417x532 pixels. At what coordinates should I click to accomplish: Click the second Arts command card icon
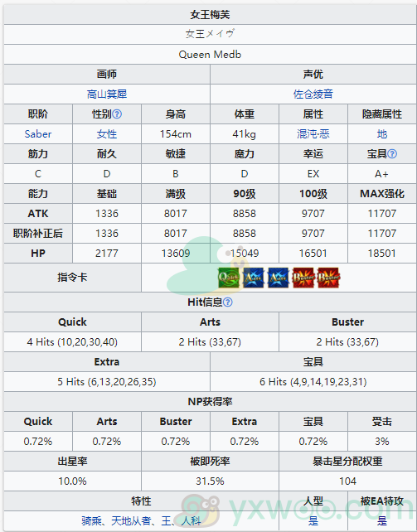click(x=279, y=278)
